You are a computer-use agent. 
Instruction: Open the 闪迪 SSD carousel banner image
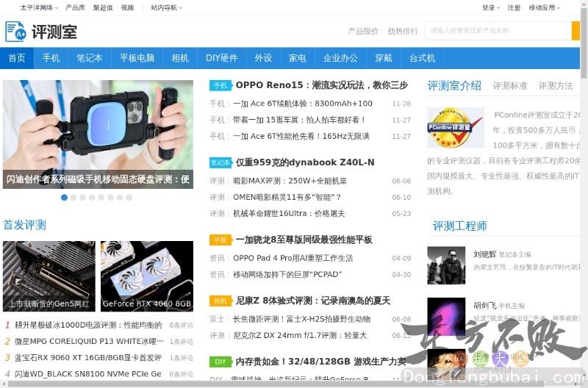click(x=98, y=134)
